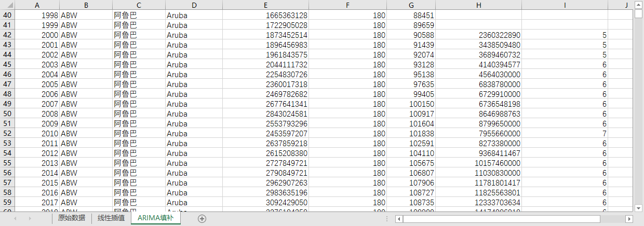Select row 52 header
644x226 pixels.
click(x=7, y=134)
